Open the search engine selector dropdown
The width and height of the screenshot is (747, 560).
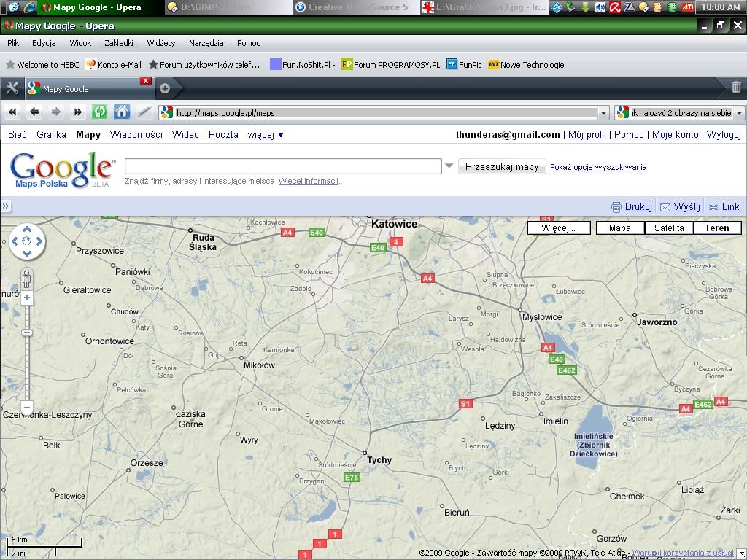pos(740,113)
